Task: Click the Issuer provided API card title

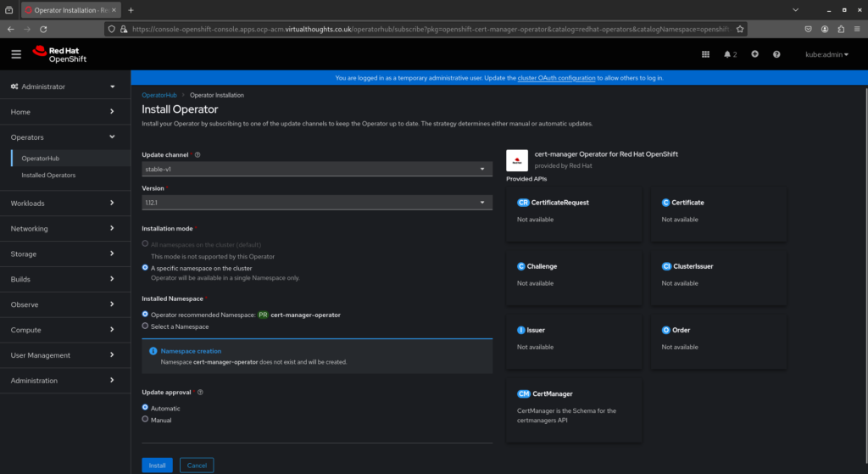Action: (536, 330)
